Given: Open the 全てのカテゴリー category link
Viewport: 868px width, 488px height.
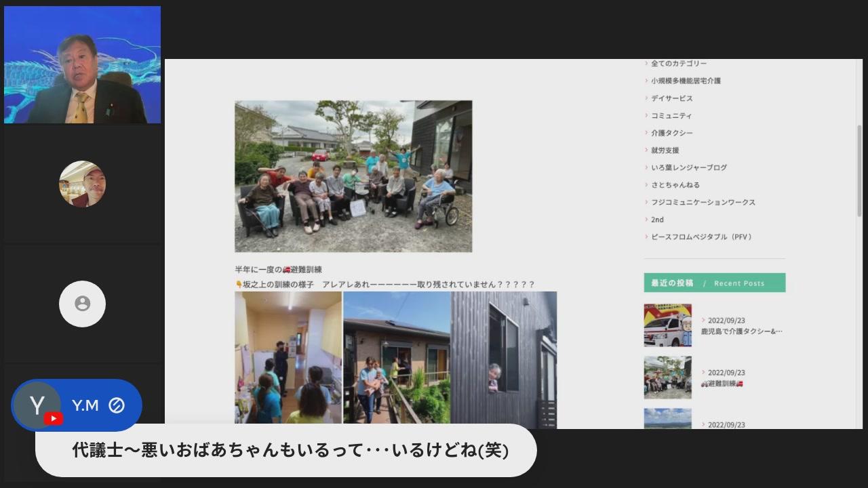Looking at the screenshot, I should point(679,64).
